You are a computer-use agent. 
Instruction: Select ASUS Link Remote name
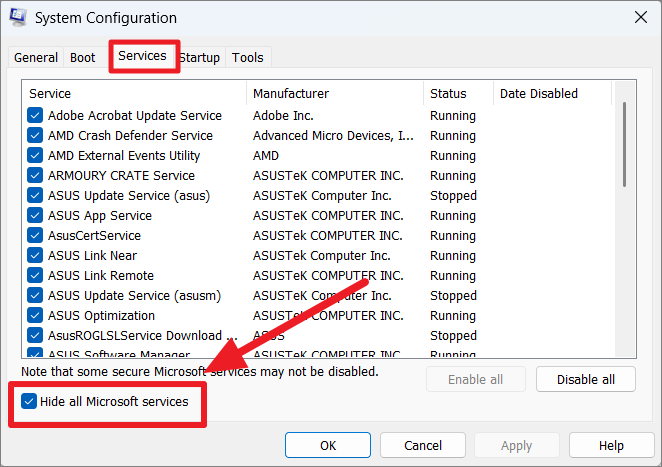coord(100,275)
